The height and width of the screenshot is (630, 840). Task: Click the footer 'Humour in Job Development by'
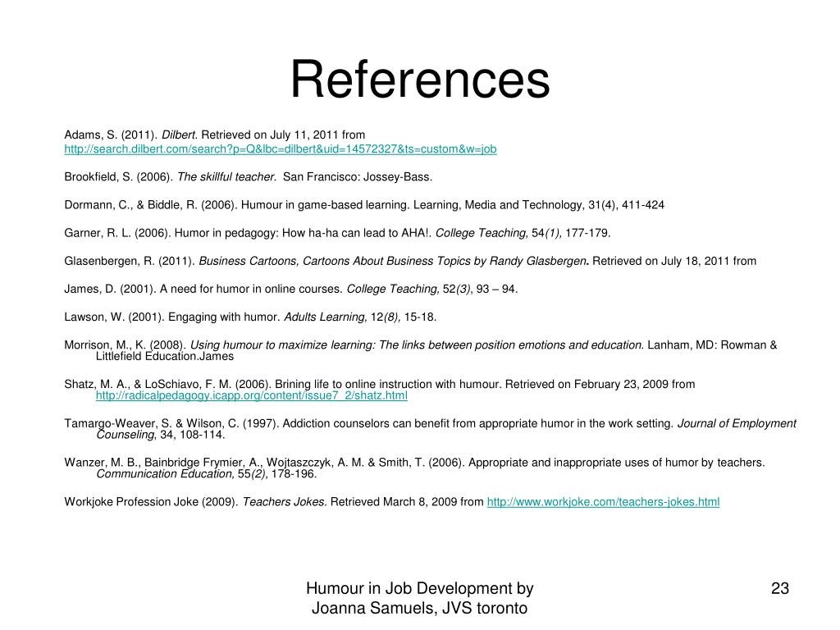coord(419,588)
